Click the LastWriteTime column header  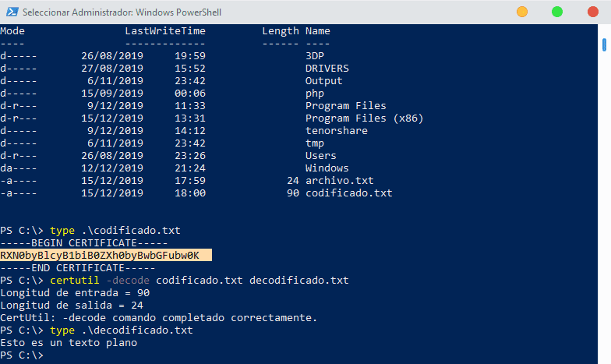[x=165, y=31]
